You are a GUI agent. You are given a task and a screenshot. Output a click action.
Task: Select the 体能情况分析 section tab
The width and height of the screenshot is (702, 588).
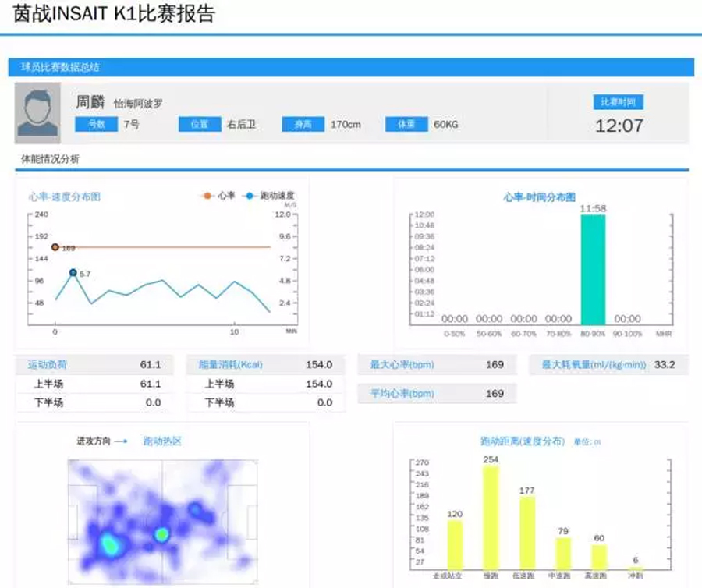pos(50,159)
